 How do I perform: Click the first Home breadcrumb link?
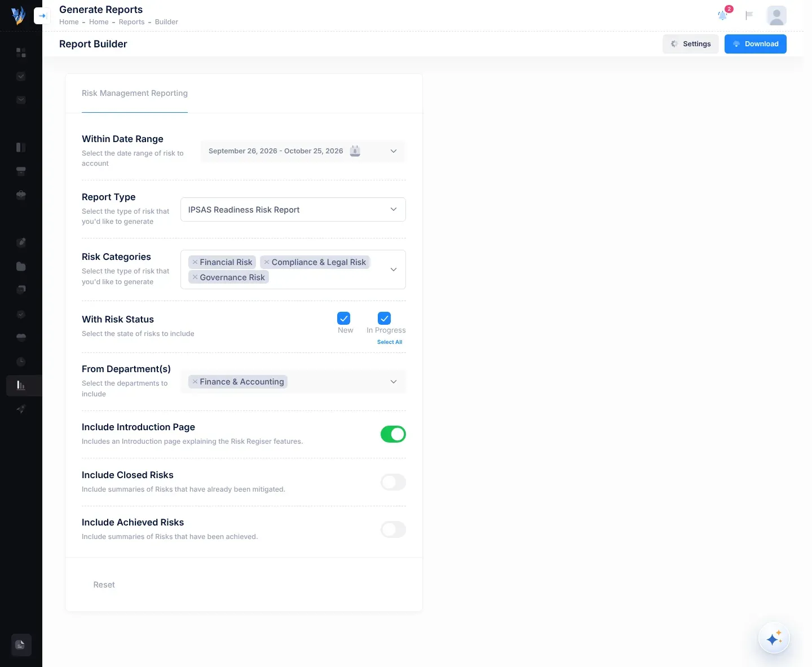click(69, 22)
